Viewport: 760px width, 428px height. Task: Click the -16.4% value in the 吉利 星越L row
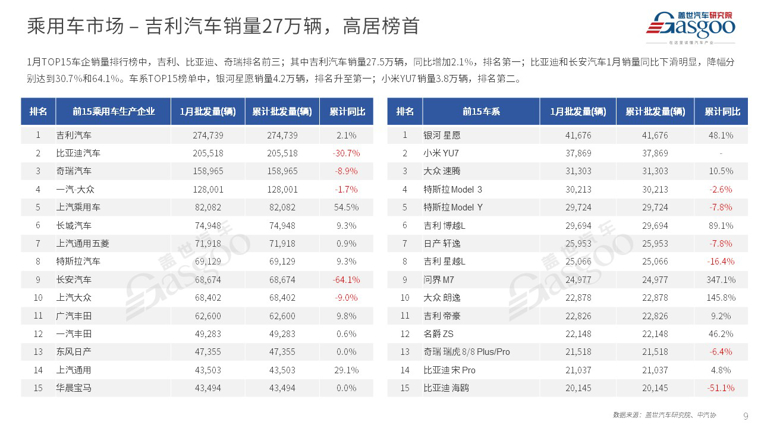point(721,262)
